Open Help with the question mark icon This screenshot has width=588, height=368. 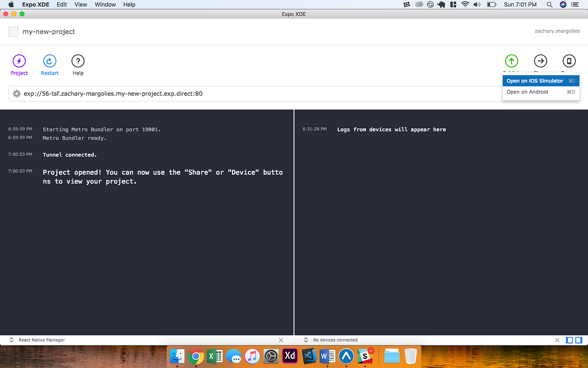tap(78, 61)
